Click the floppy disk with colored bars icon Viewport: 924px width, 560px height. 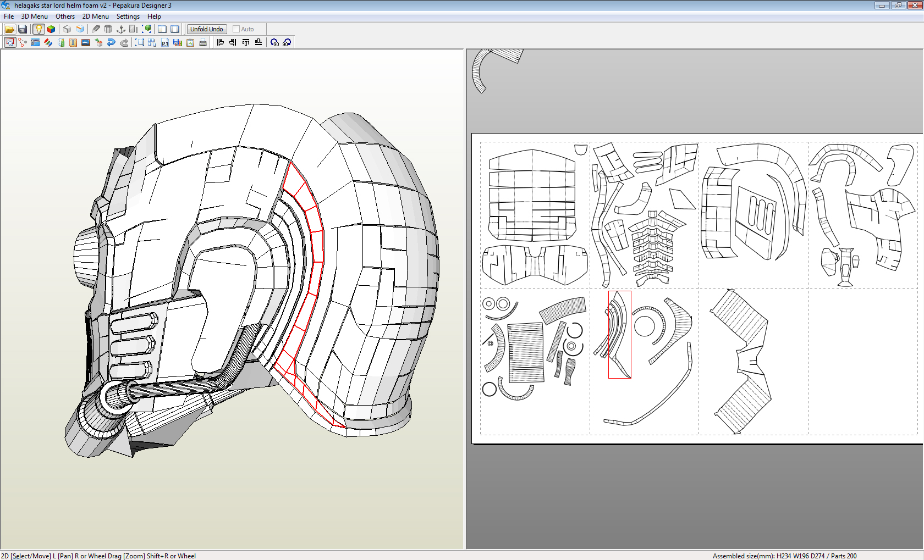[x=178, y=42]
